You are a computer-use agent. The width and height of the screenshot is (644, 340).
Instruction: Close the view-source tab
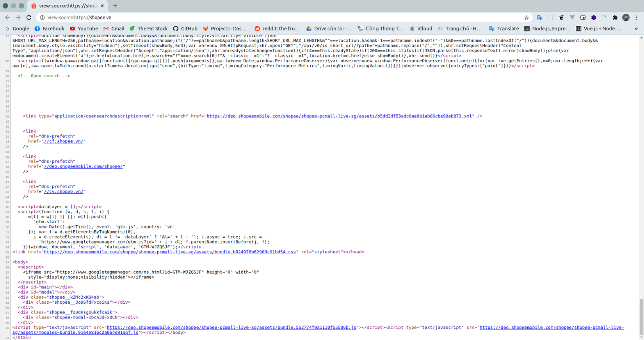tap(102, 6)
